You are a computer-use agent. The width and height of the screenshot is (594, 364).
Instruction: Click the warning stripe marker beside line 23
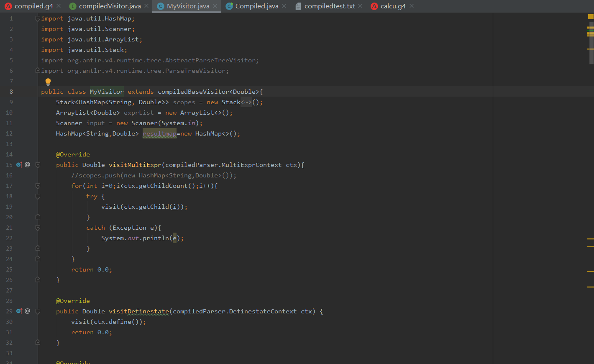coord(591,247)
